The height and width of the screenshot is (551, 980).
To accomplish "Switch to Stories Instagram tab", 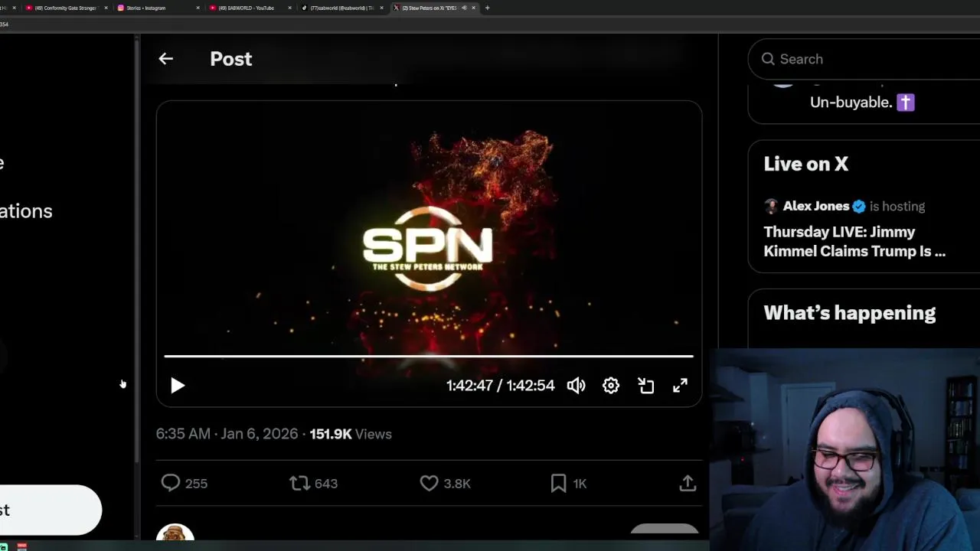I will click(157, 8).
